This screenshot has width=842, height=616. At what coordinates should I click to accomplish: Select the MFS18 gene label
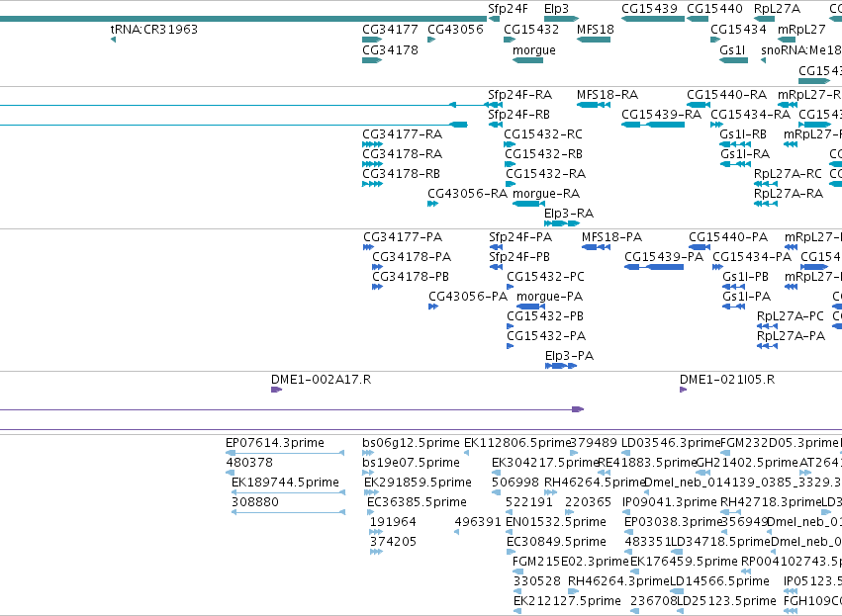click(595, 30)
